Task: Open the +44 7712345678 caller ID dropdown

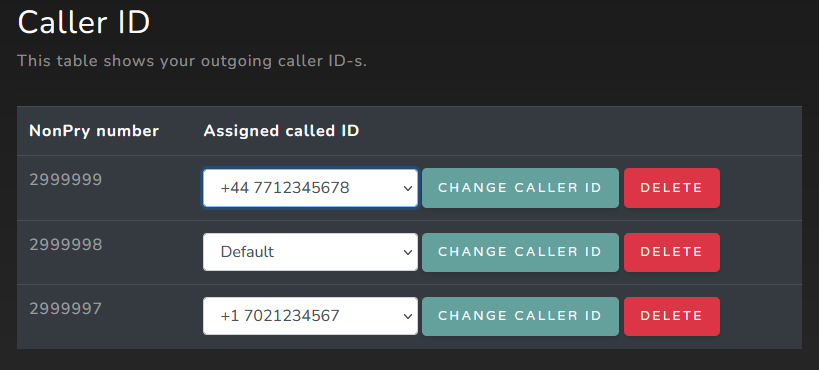Action: tap(310, 188)
